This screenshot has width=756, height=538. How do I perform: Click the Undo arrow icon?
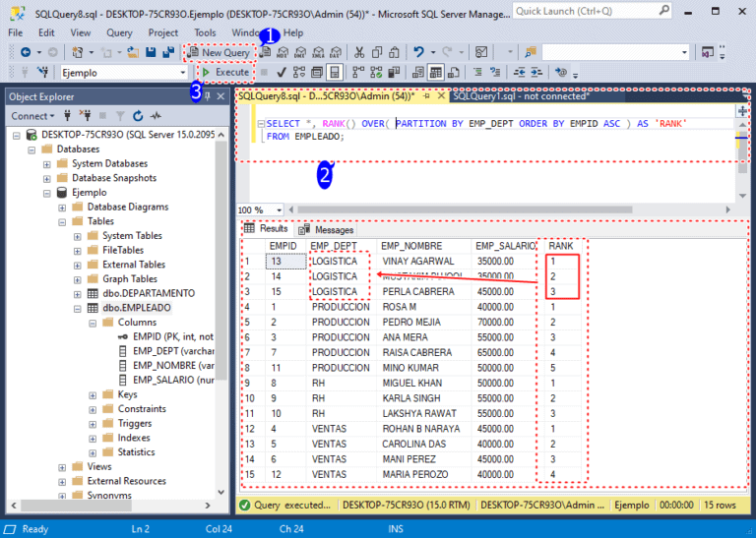pyautogui.click(x=418, y=52)
